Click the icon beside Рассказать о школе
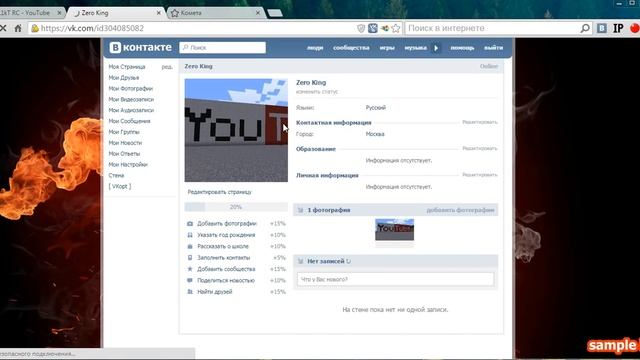 190,247
